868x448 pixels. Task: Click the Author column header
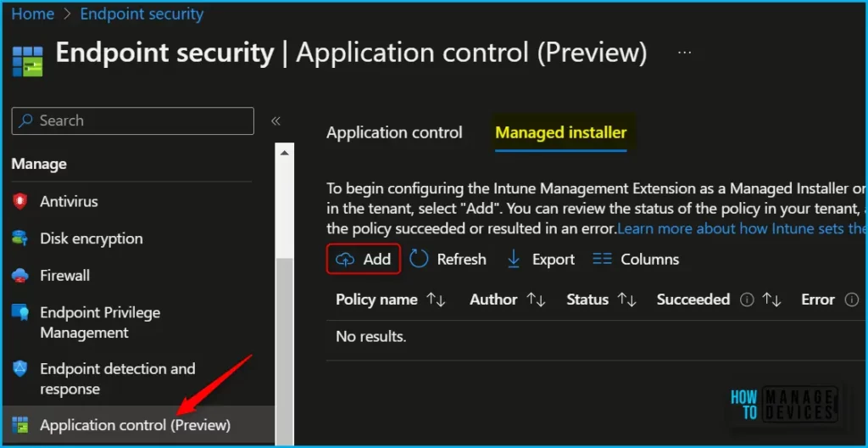pos(494,300)
